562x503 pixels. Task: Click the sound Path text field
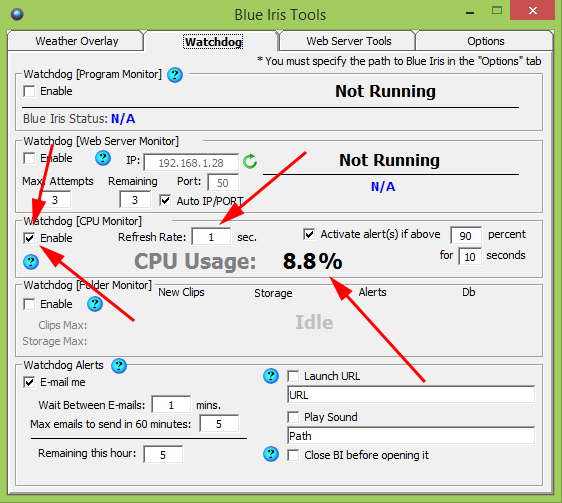(x=411, y=436)
